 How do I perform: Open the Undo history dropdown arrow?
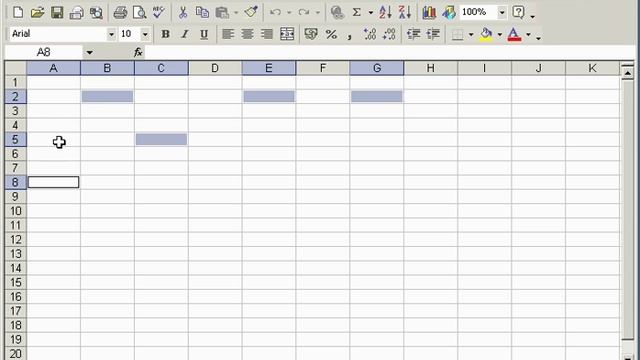click(x=289, y=13)
